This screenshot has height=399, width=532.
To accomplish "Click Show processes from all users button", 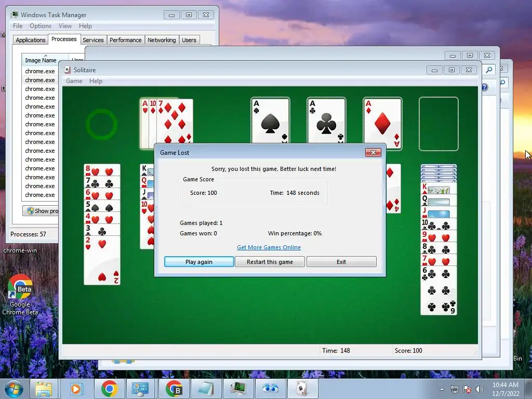I will [x=41, y=211].
